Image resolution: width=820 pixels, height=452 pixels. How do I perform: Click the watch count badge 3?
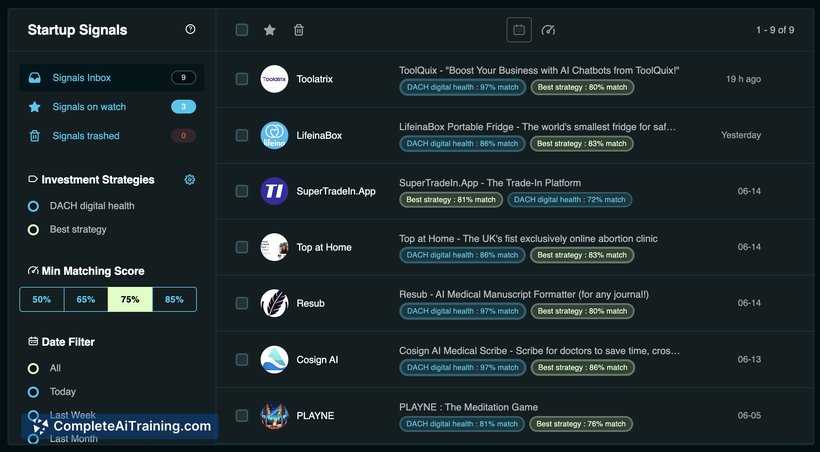(x=184, y=107)
